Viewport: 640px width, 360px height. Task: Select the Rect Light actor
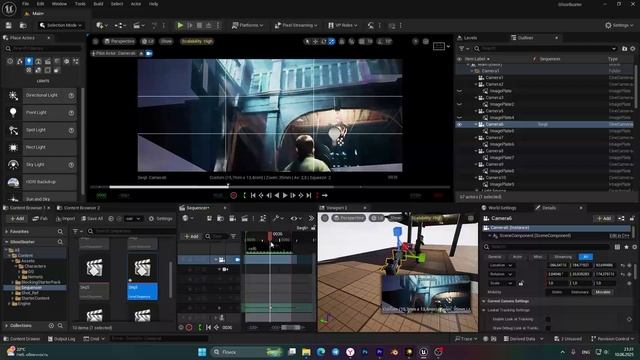click(41, 147)
